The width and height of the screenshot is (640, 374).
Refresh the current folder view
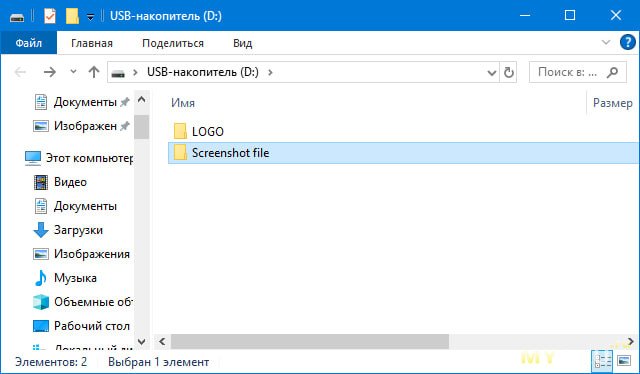coord(509,72)
